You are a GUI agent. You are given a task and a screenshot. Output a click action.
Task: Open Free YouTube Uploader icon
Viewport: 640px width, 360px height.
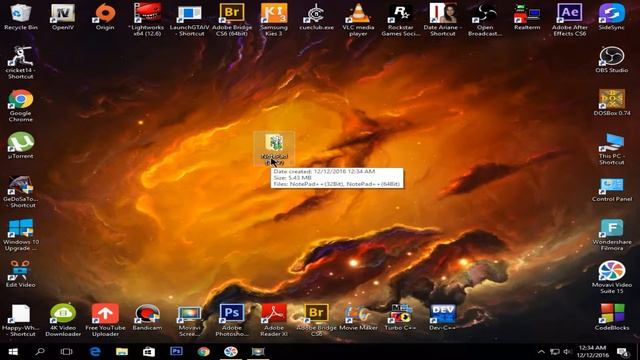(105, 320)
